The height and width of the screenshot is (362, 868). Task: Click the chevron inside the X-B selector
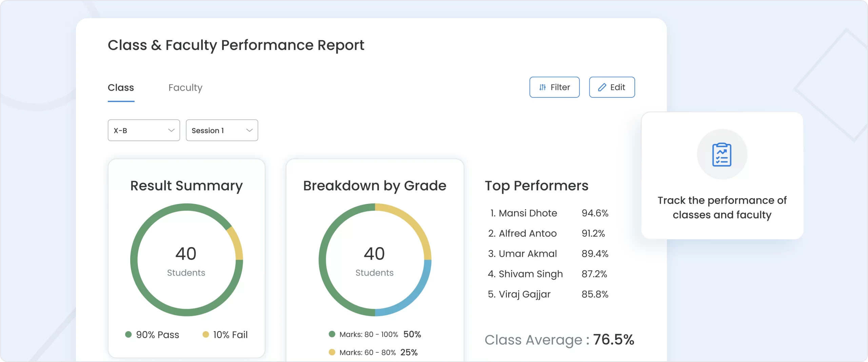pyautogui.click(x=172, y=130)
